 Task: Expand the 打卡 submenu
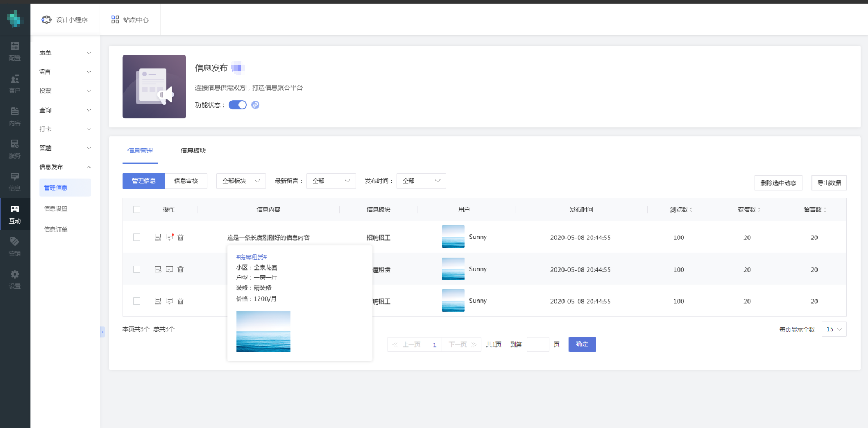pos(65,129)
